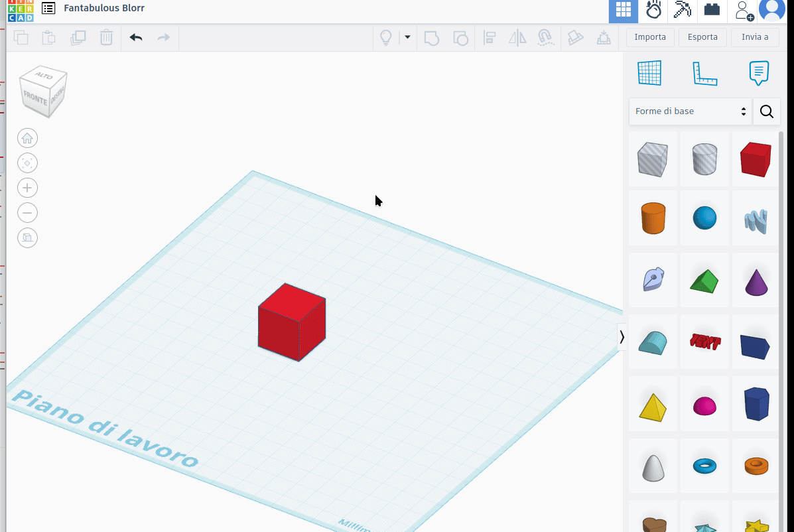Select the Notes tool icon

(759, 73)
